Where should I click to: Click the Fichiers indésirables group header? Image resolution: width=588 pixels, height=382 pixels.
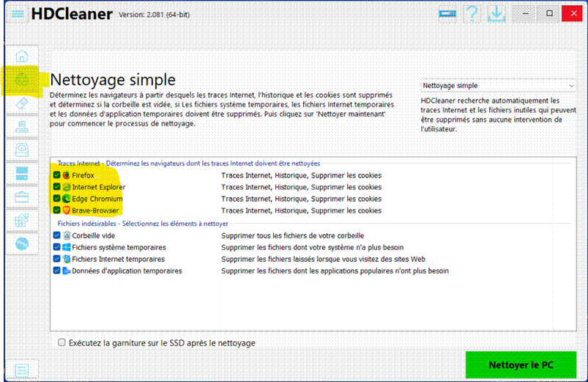143,224
